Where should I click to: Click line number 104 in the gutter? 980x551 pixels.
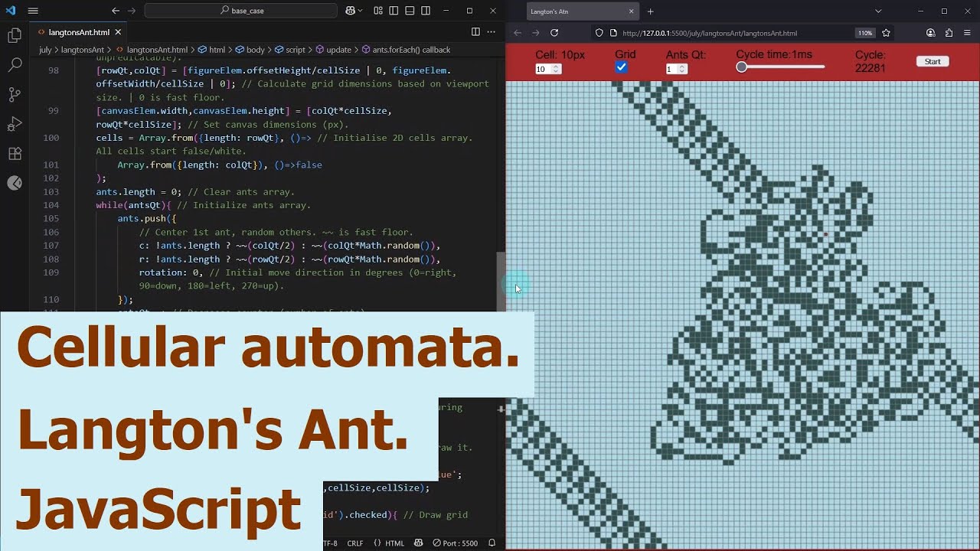51,205
